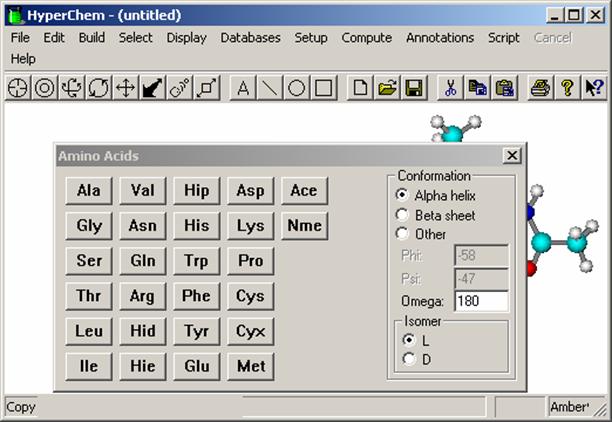Image resolution: width=612 pixels, height=422 pixels.
Task: Open the Build menu
Action: (92, 38)
